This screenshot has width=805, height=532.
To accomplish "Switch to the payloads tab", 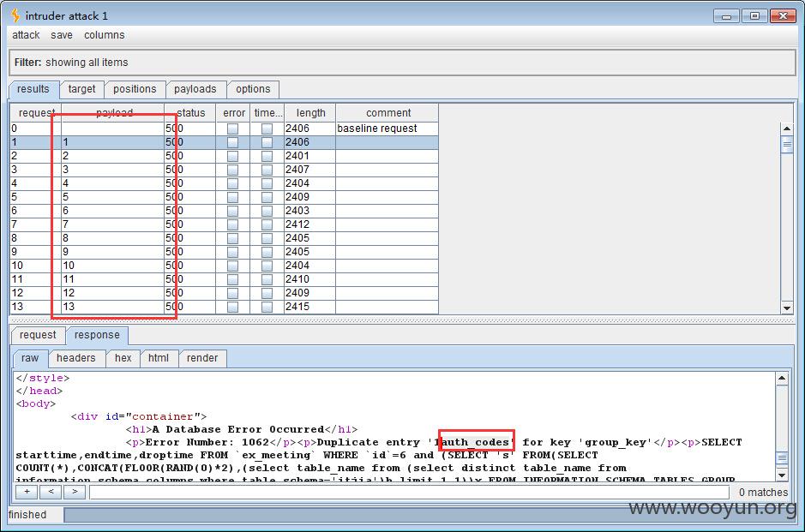I will [x=195, y=89].
